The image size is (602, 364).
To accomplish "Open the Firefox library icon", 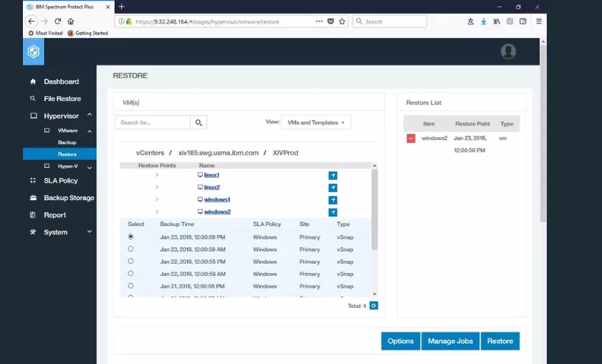I will (497, 21).
